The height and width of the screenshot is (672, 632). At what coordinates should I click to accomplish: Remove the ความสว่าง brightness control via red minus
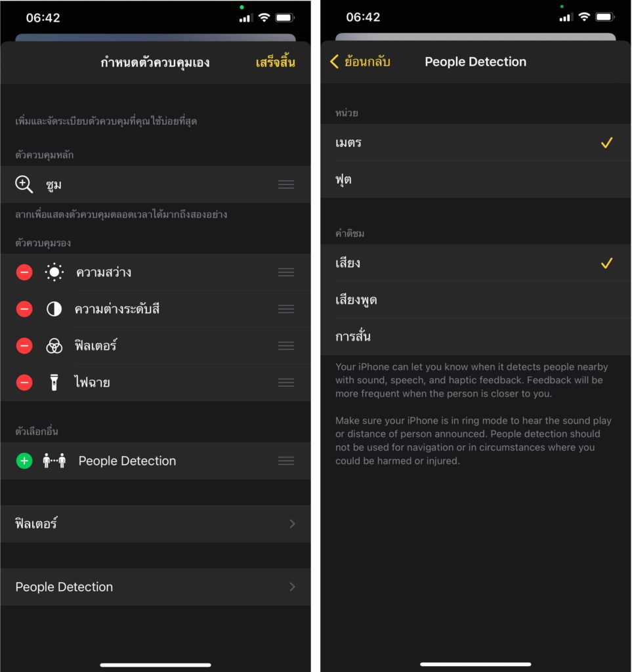tap(24, 272)
